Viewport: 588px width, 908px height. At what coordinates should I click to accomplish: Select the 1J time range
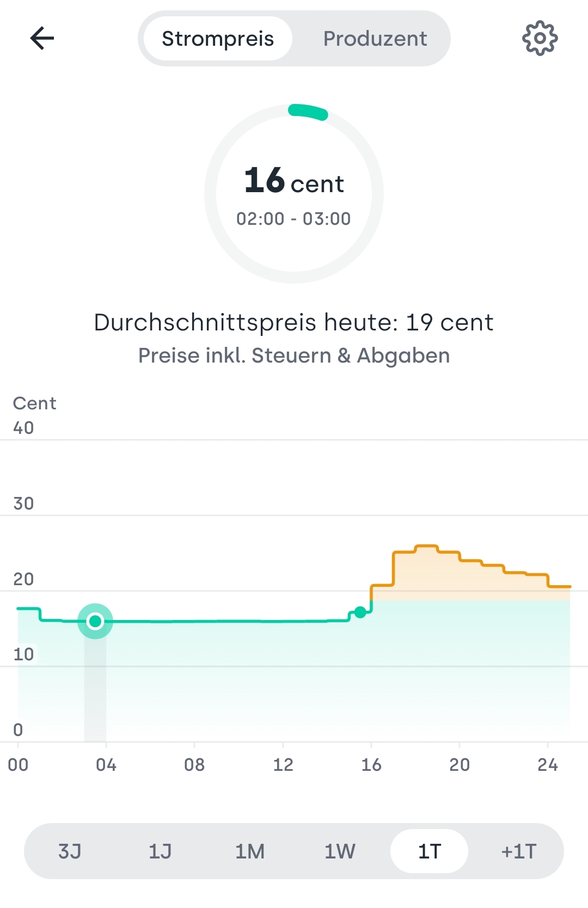[160, 851]
